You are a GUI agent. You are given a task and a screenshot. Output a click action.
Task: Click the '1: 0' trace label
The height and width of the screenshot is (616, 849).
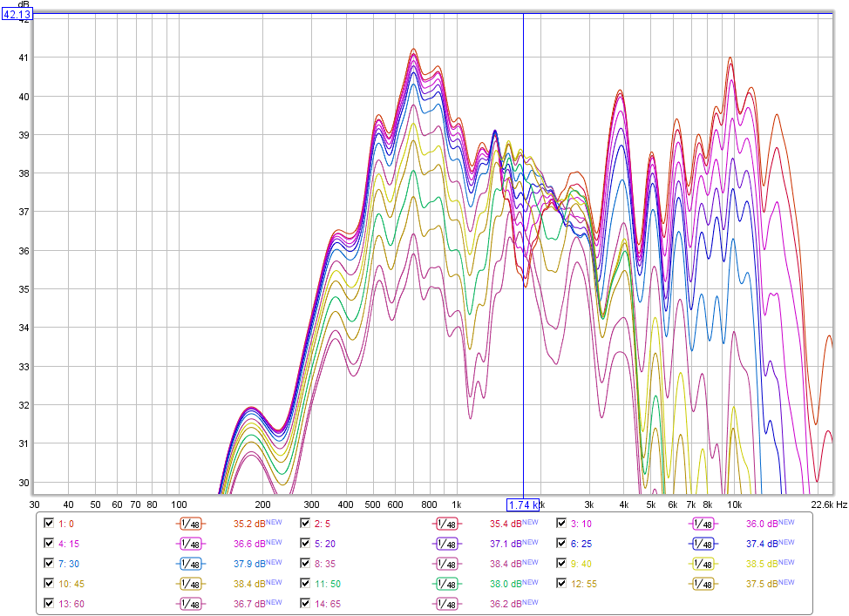(66, 524)
